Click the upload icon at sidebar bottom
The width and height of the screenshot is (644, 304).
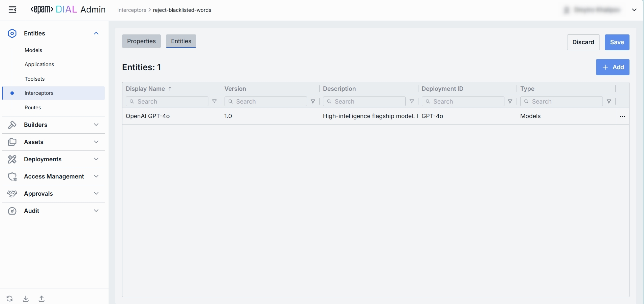(41, 299)
